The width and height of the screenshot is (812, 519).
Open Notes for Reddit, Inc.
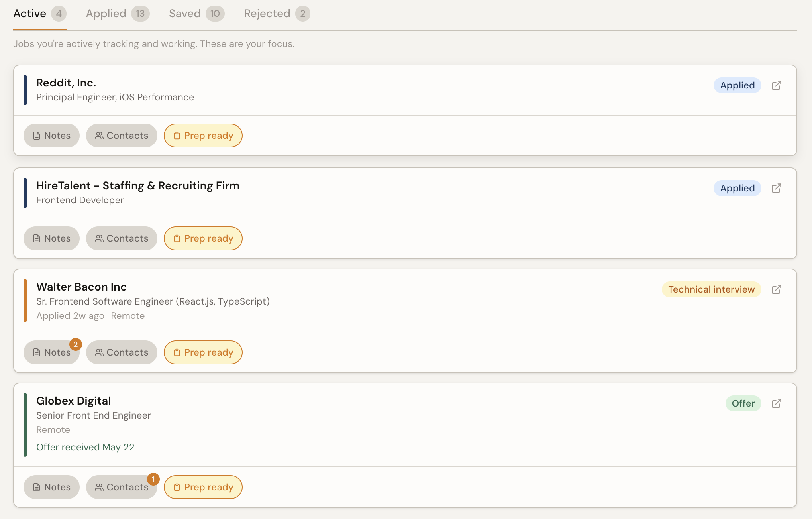click(51, 136)
